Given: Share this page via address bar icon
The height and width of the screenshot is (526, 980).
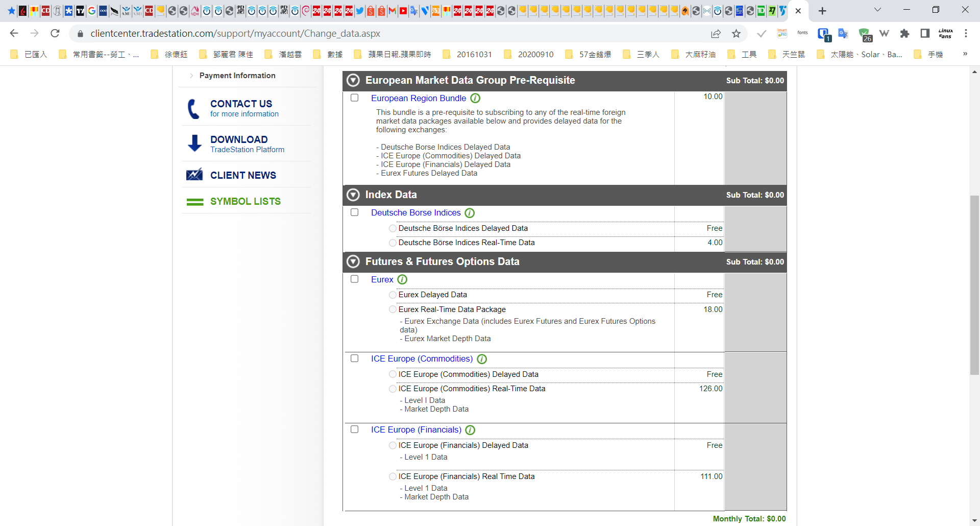Looking at the screenshot, I should 716,33.
